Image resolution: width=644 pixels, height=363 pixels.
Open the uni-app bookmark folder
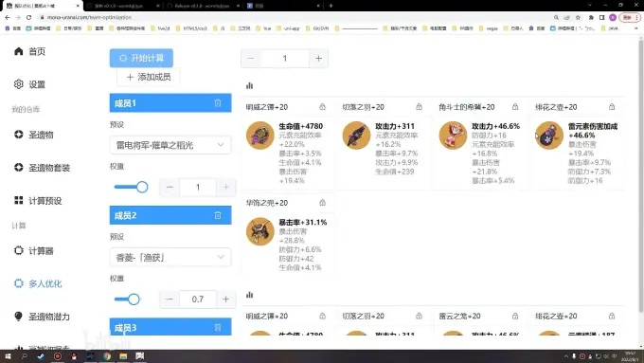[x=288, y=28]
